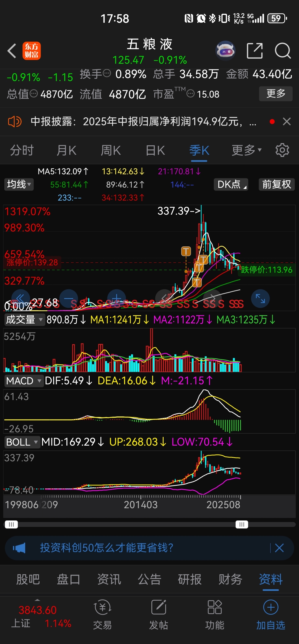Zoom out chart with minus button
Image resolution: width=299 pixels, height=644 pixels.
click(69, 298)
